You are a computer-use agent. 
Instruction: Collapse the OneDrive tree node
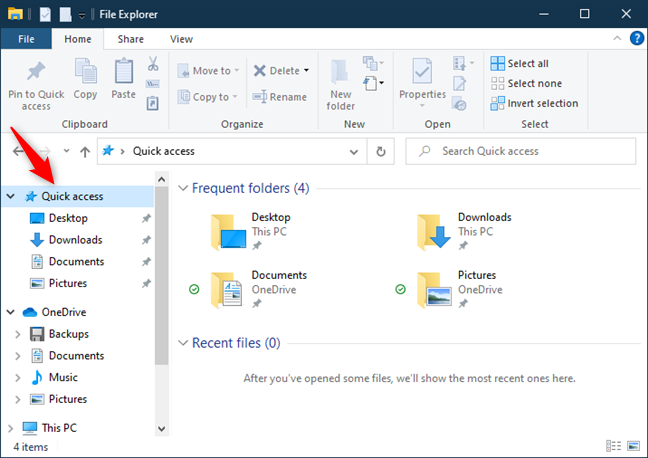pos(11,312)
